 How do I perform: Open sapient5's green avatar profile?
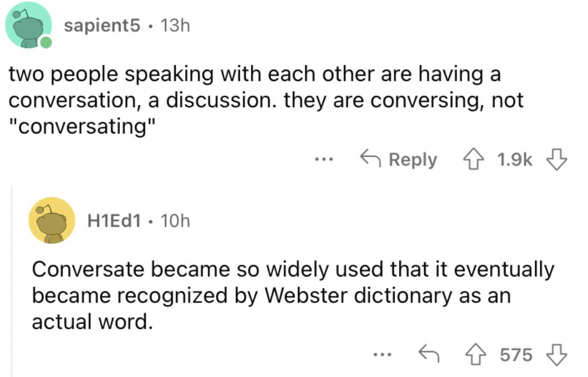tap(28, 25)
